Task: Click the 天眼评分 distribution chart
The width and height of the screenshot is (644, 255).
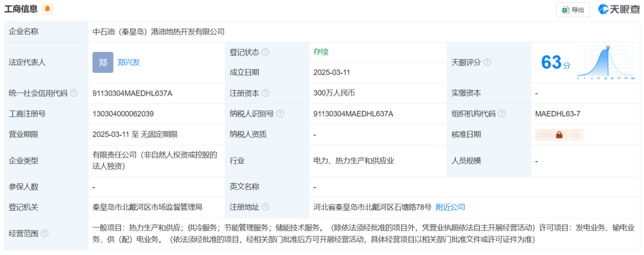Action: (606, 63)
